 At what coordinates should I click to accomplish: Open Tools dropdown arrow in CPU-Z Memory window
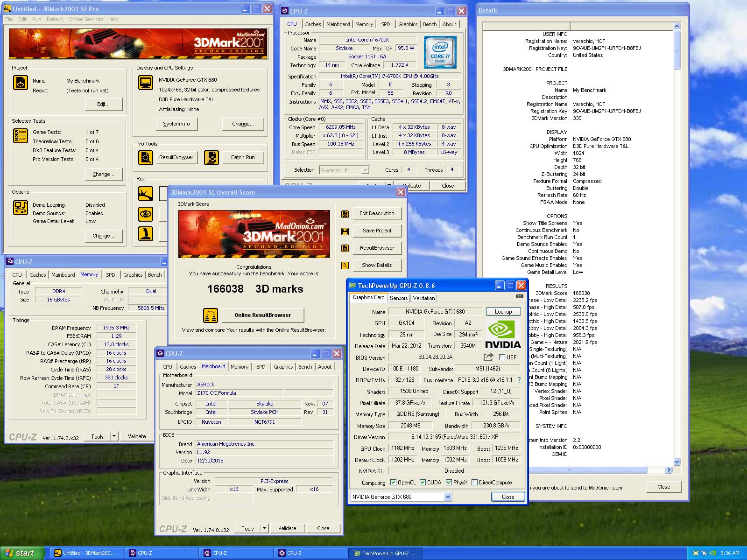114,436
